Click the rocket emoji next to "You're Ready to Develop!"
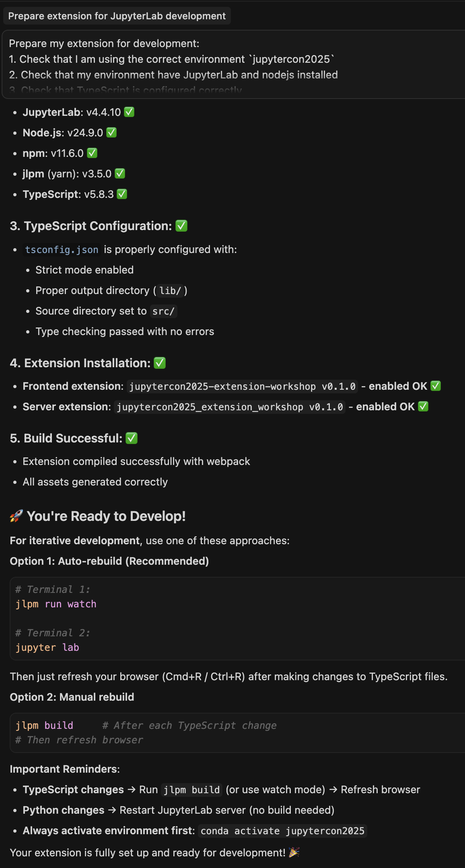Image resolution: width=465 pixels, height=868 pixels. pyautogui.click(x=15, y=516)
